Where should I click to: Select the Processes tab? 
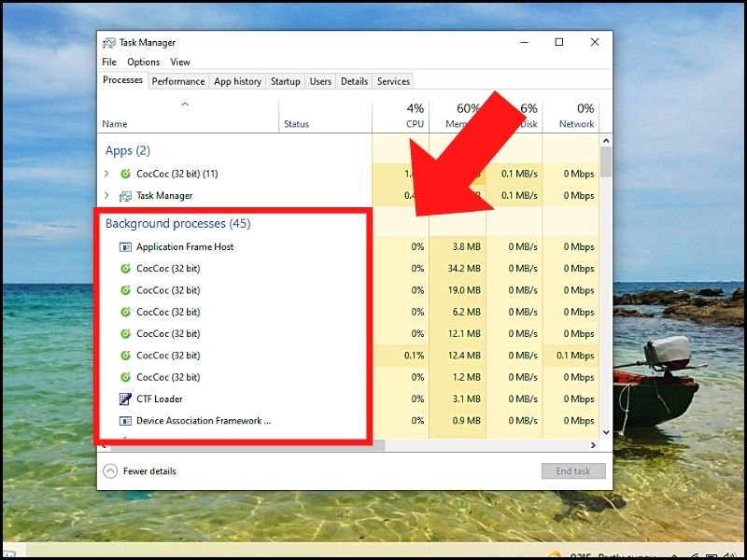pyautogui.click(x=122, y=80)
